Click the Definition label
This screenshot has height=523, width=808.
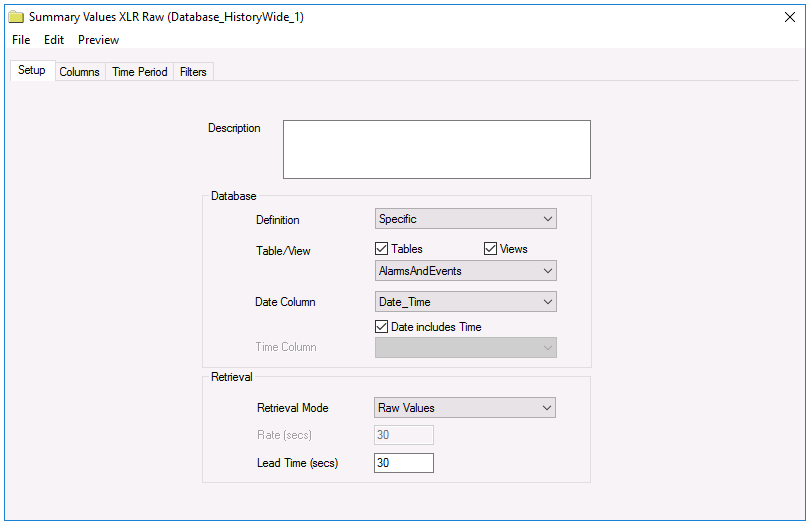tap(277, 220)
